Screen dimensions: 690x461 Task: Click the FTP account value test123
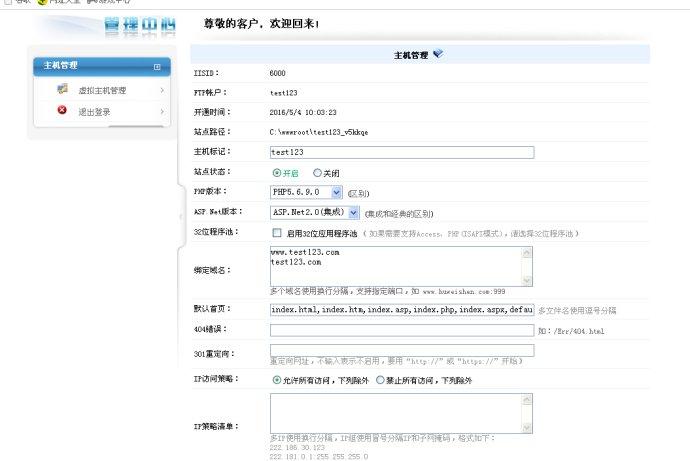point(283,93)
